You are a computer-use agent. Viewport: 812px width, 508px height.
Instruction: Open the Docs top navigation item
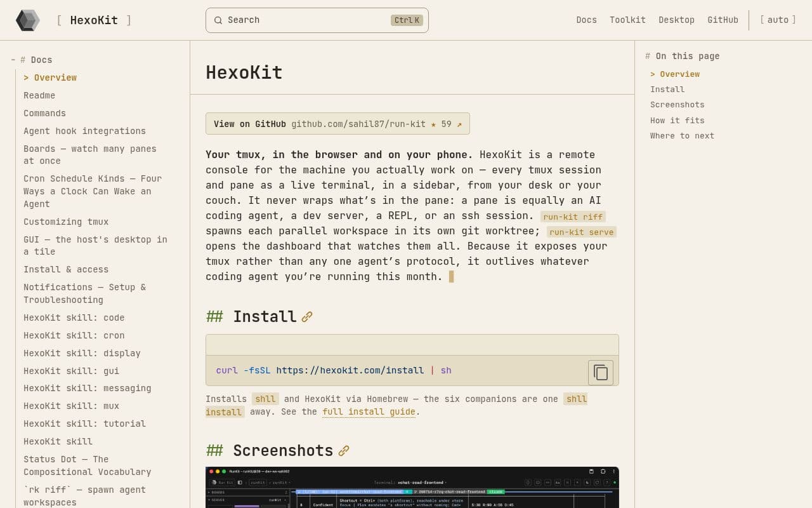(x=586, y=20)
